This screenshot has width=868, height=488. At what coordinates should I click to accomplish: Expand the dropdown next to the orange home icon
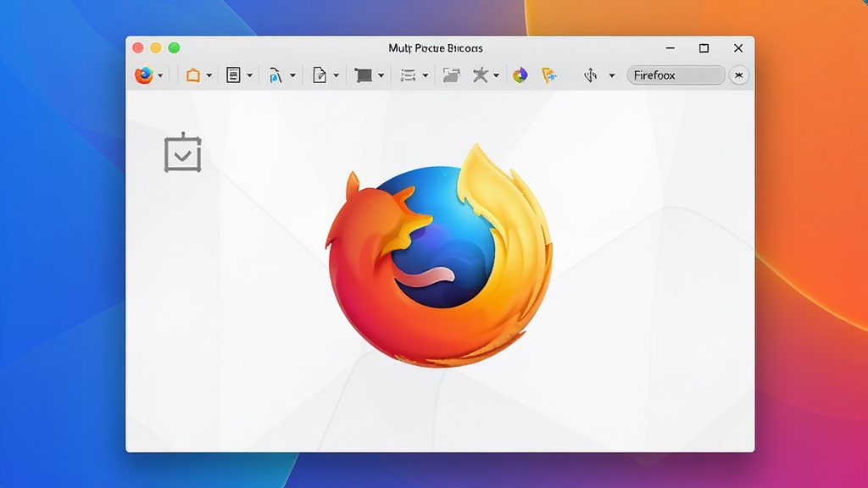[209, 75]
